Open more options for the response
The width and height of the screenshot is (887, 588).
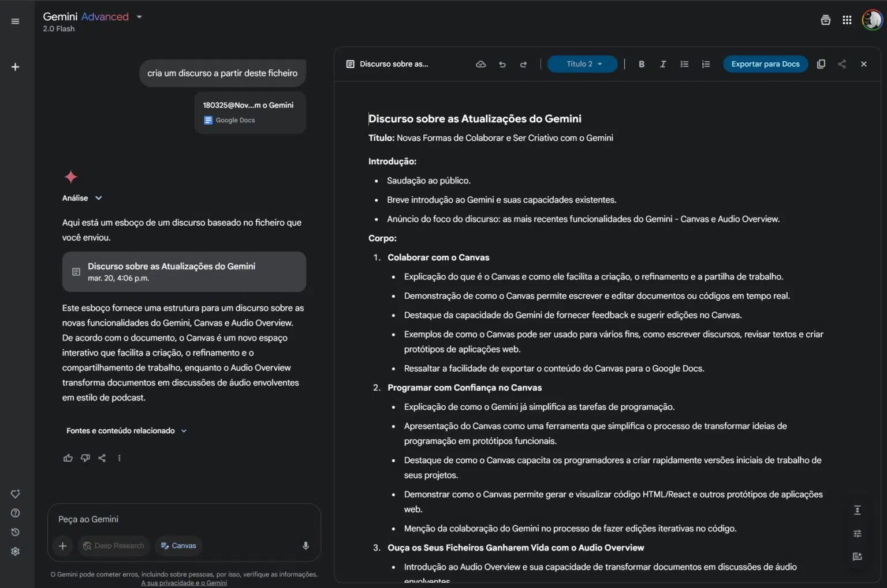pyautogui.click(x=120, y=458)
